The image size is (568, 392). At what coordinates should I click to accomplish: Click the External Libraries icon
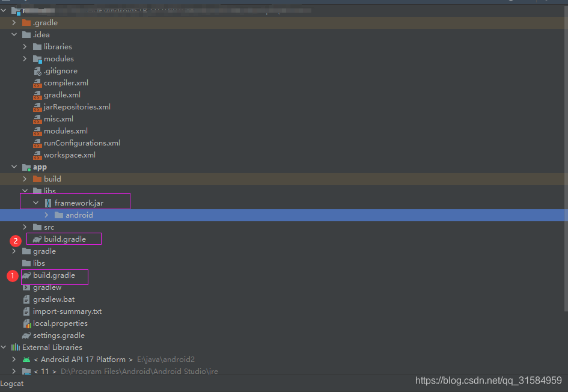17,347
